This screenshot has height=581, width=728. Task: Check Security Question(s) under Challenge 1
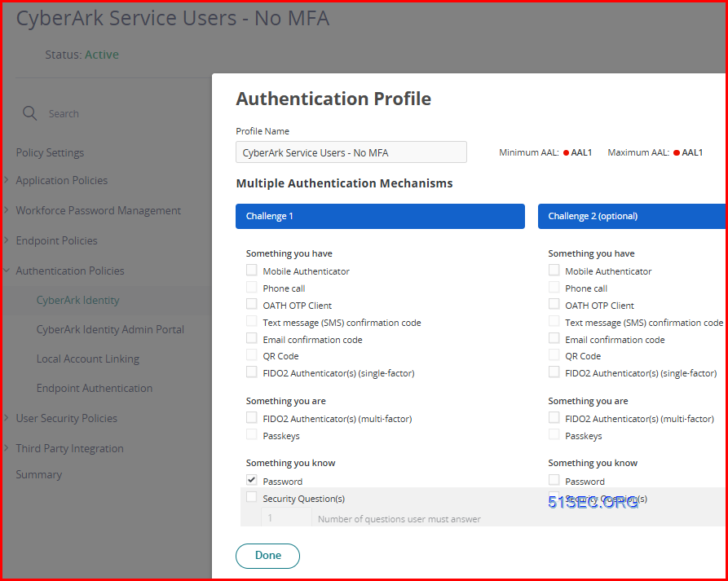[x=252, y=497]
